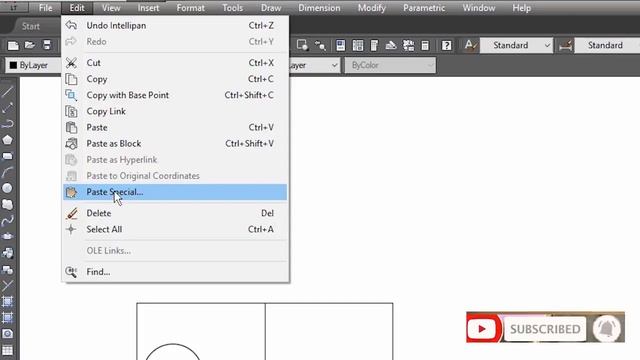The height and width of the screenshot is (360, 640).
Task: Select the Polyline tool
Action: (7, 124)
